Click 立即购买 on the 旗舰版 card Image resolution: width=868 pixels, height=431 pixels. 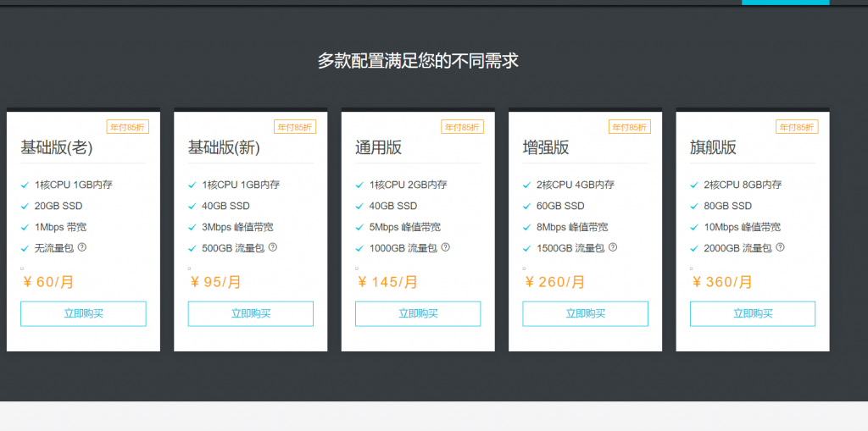tap(753, 313)
